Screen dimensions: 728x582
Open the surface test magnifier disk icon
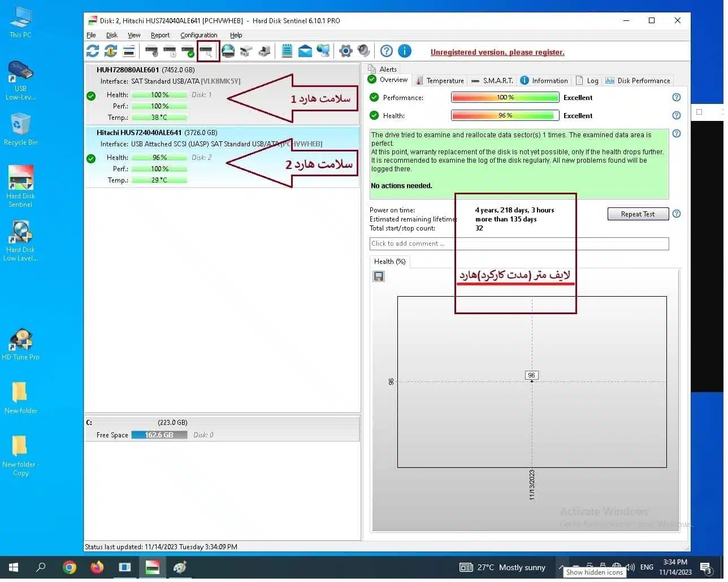207,51
